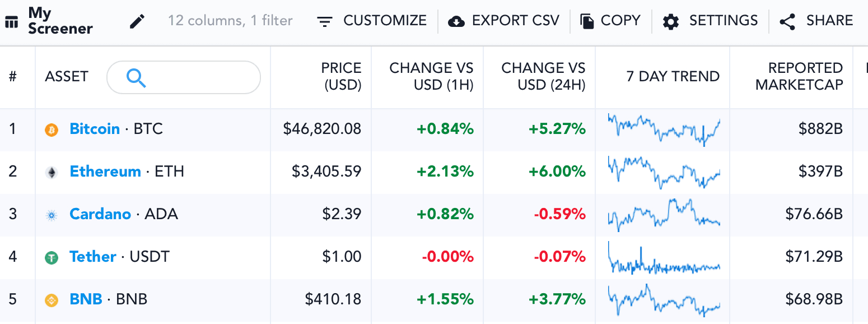Click the Cardano logo icon

(x=52, y=215)
